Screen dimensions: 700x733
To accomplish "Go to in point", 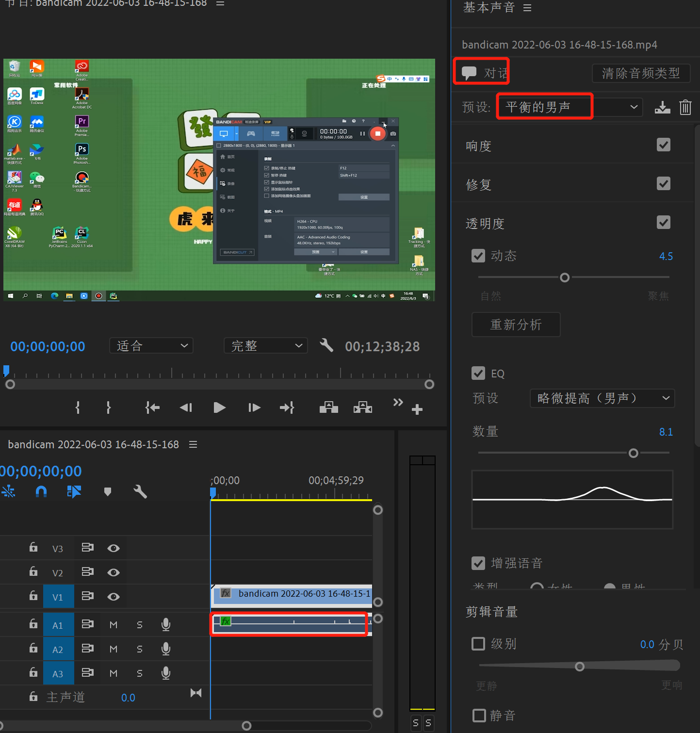I will [152, 407].
